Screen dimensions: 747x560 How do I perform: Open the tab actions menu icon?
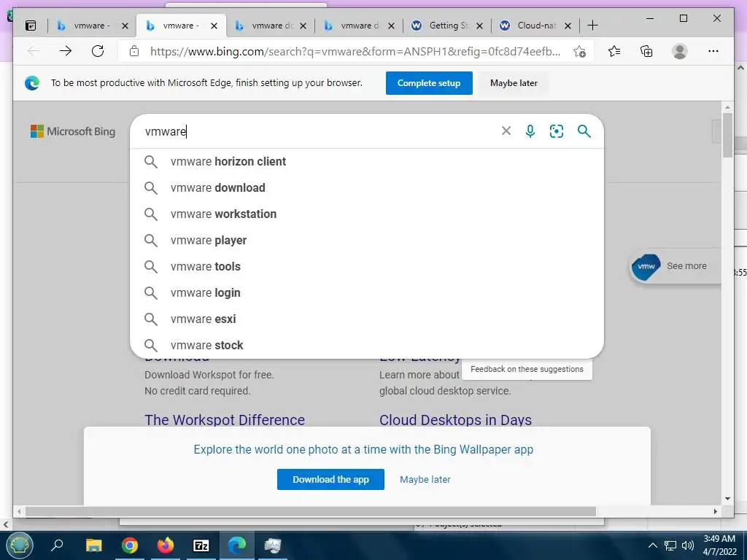click(31, 26)
